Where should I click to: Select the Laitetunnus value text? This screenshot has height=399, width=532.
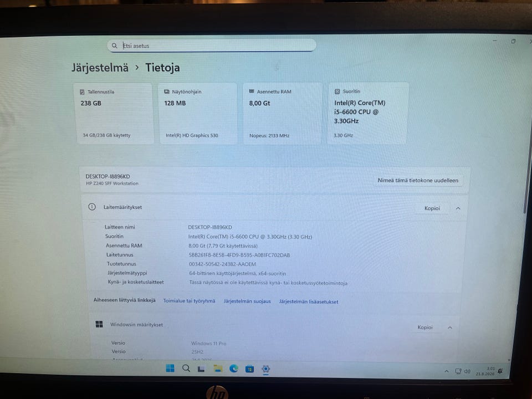239,255
